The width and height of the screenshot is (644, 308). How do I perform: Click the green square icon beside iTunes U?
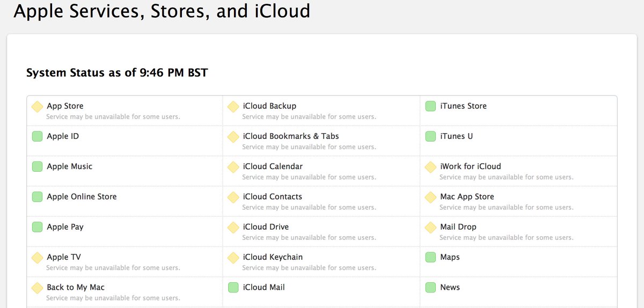pos(430,136)
